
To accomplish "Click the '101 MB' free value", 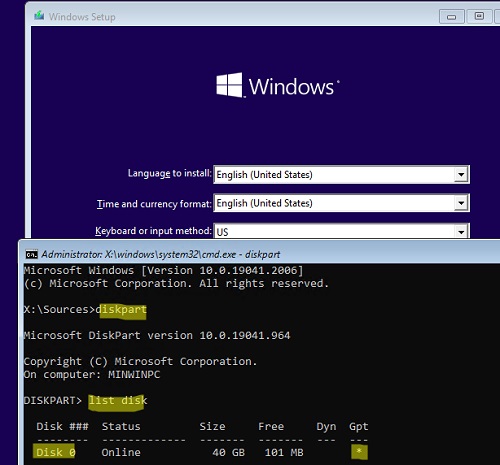I will [x=284, y=452].
